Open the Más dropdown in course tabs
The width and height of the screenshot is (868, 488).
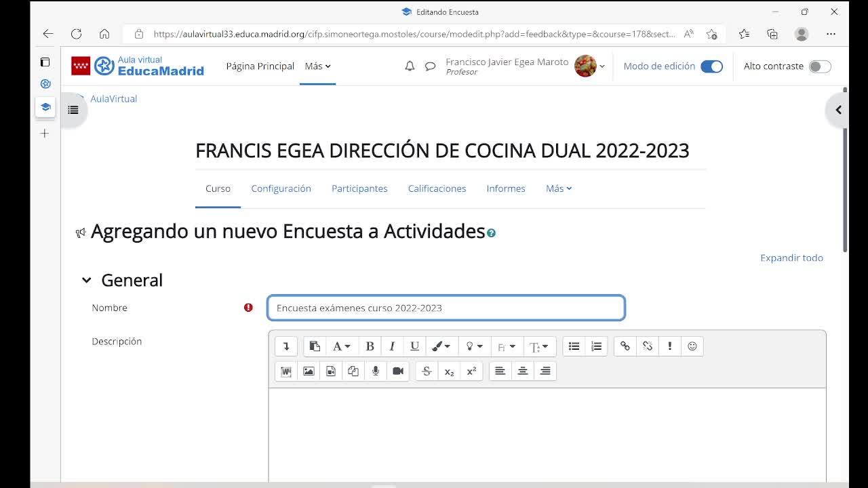pos(559,188)
